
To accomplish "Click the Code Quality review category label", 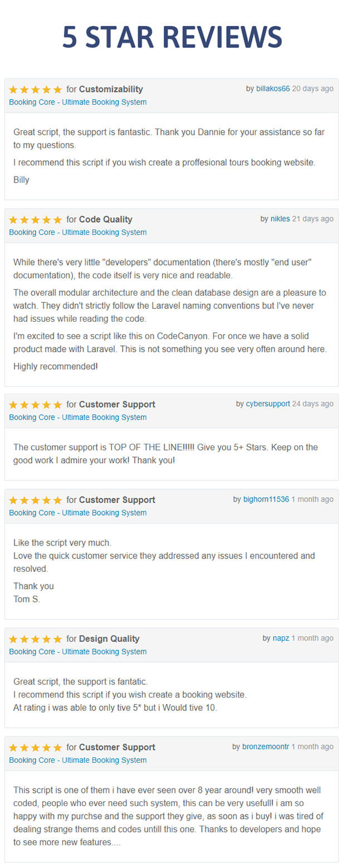I will [106, 219].
